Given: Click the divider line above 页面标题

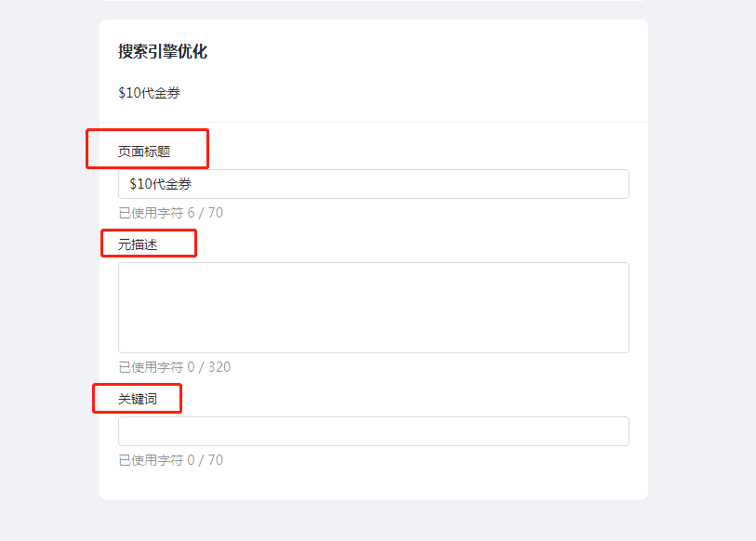Looking at the screenshot, I should point(374,123).
